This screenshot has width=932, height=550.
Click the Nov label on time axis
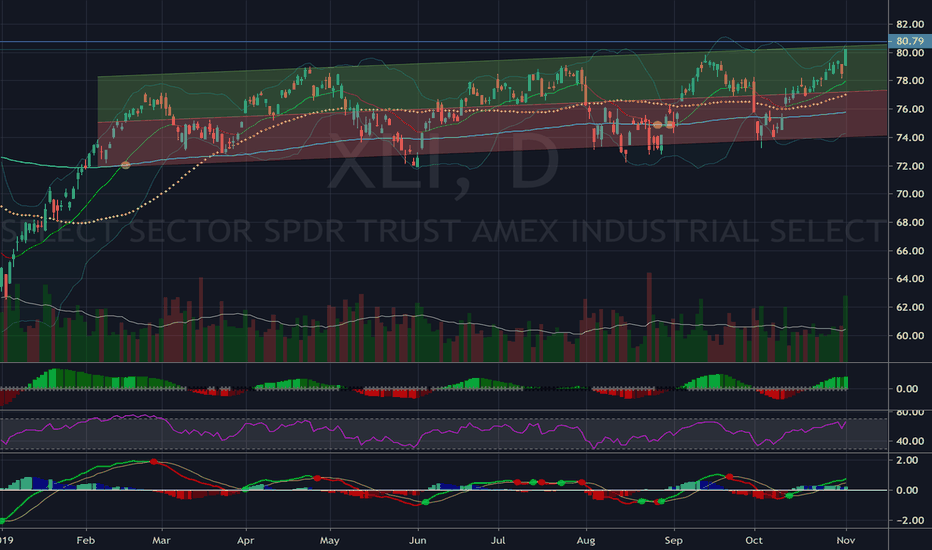point(846,540)
